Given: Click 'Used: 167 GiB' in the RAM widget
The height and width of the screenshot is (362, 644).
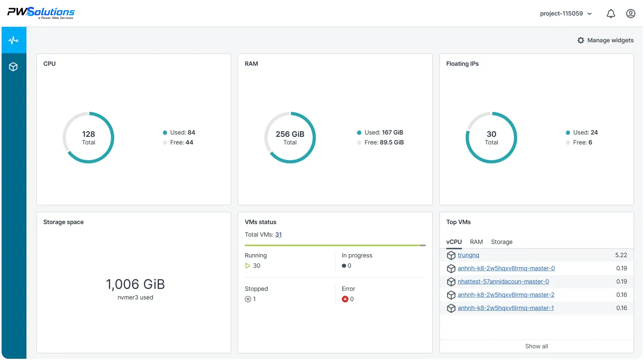Looking at the screenshot, I should (384, 133).
